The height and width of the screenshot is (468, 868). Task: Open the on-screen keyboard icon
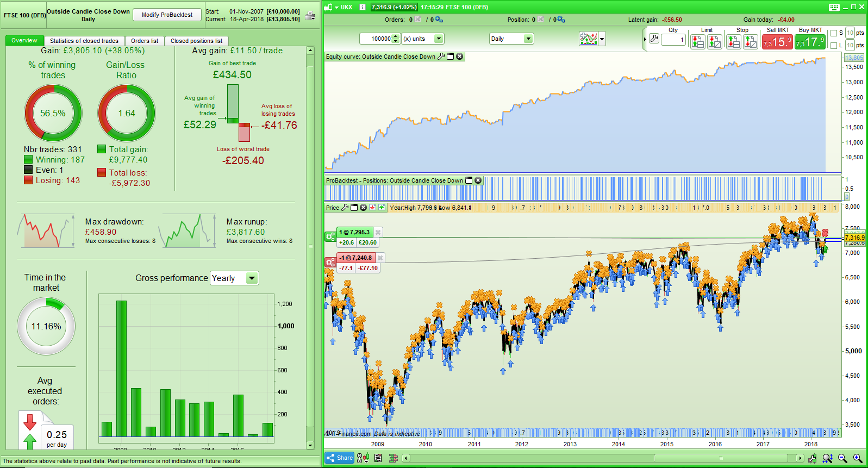coord(834,7)
